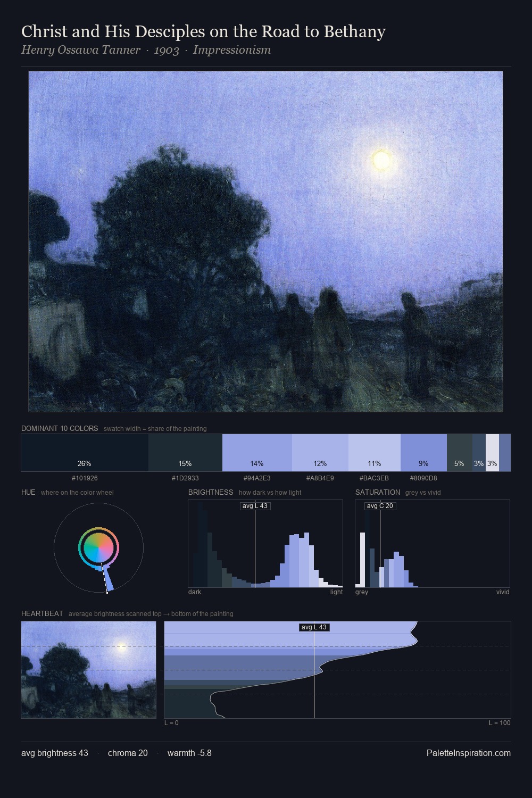Choose the 12% swatch #A8B4E9
The image size is (532, 798).
click(320, 453)
